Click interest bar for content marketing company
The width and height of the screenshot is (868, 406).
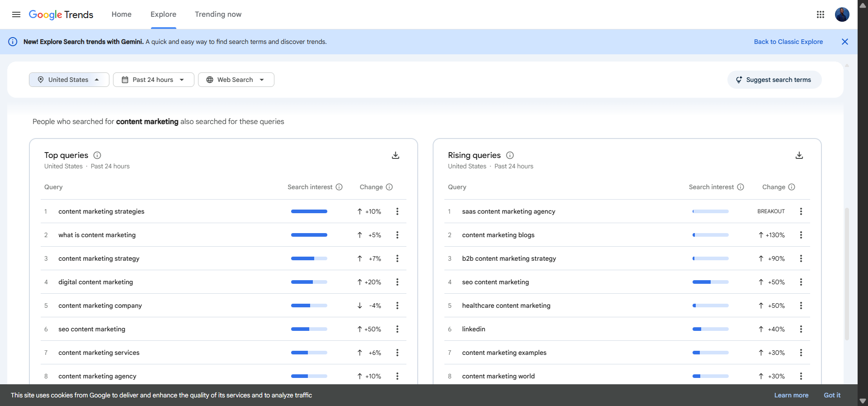coord(309,306)
